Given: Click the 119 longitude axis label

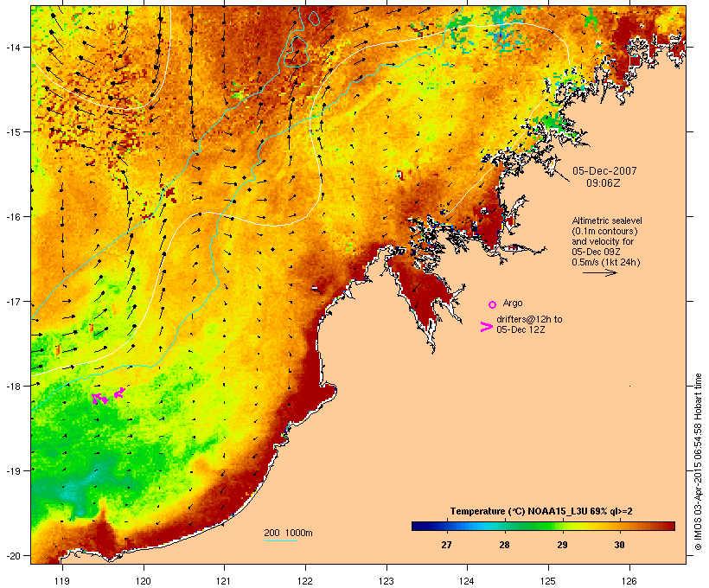Looking at the screenshot, I should point(62,581).
